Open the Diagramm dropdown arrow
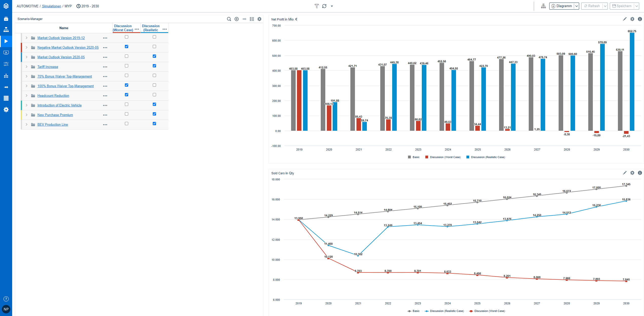 (576, 6)
